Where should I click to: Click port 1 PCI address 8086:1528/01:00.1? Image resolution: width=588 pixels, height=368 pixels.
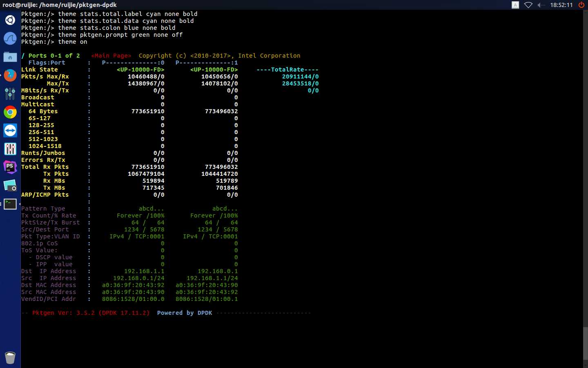207,299
